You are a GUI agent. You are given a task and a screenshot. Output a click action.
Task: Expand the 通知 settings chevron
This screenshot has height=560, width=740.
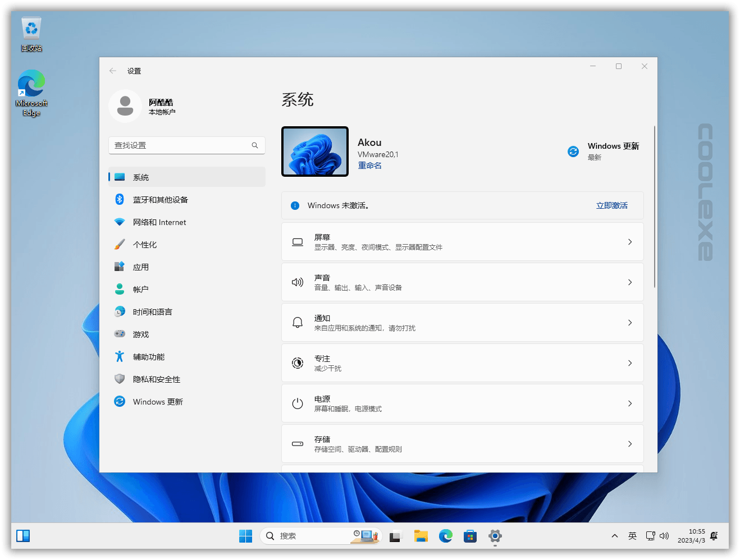coord(630,323)
